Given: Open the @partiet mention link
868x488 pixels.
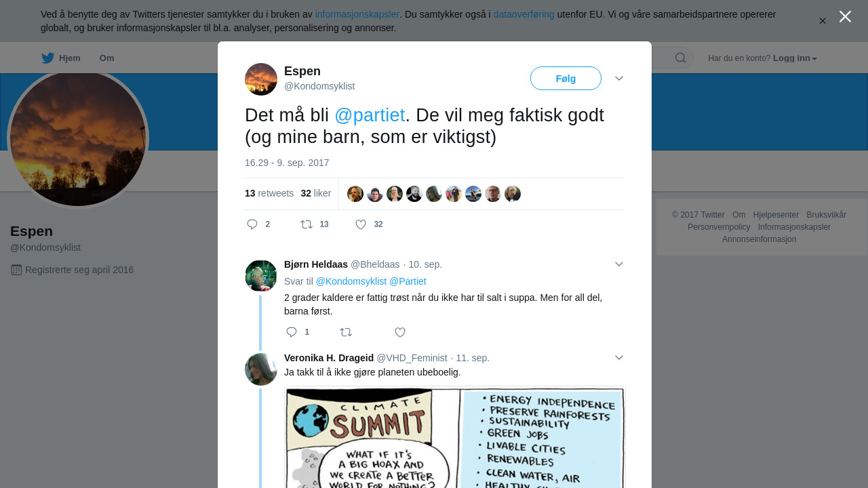Looking at the screenshot, I should pyautogui.click(x=370, y=115).
